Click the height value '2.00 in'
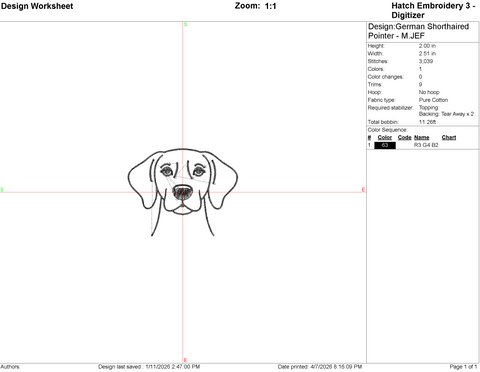The image size is (480, 372). pyautogui.click(x=427, y=46)
